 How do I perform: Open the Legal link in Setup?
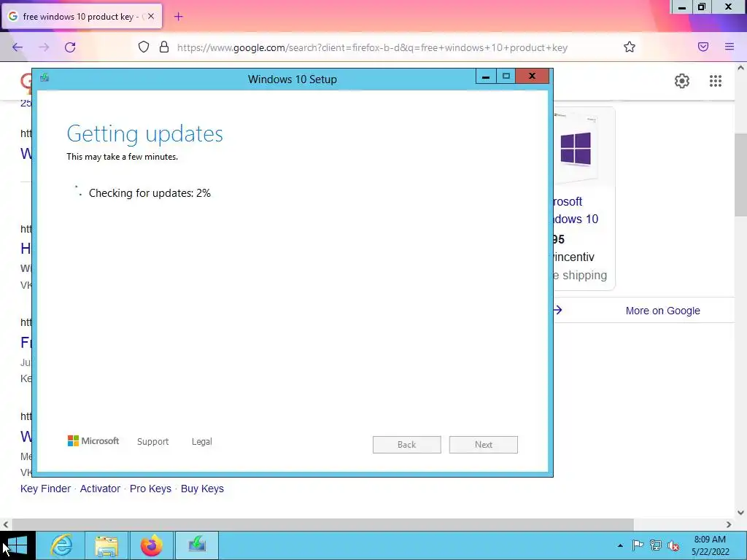click(x=201, y=441)
